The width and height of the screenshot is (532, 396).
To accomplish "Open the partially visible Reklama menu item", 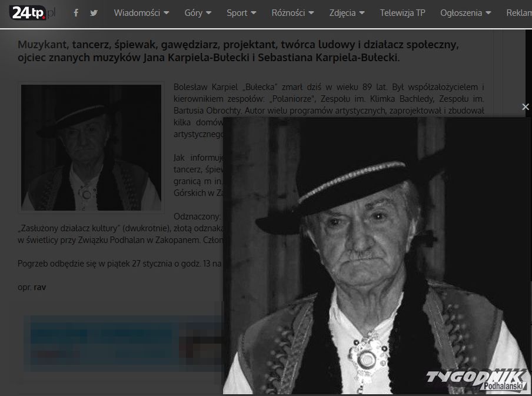I will point(519,13).
